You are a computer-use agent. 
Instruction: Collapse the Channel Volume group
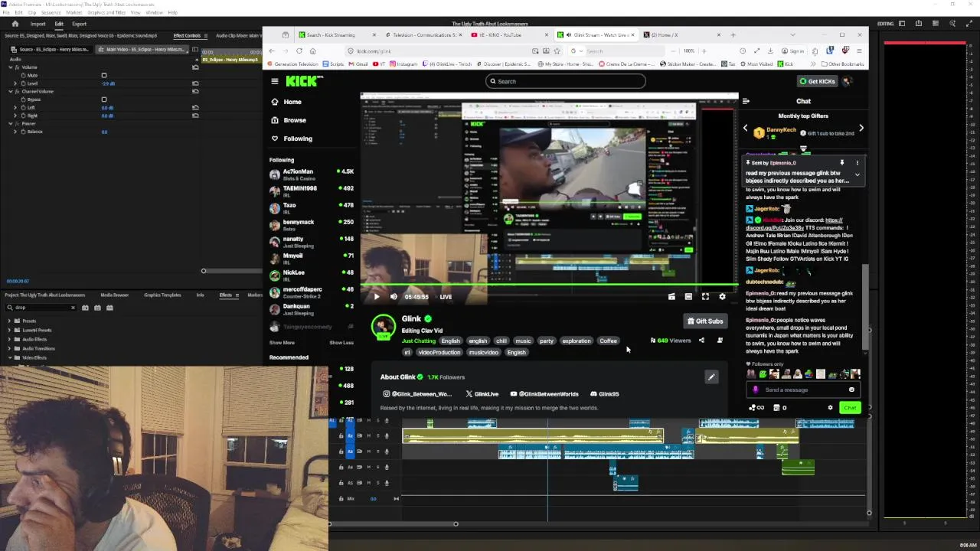(x=11, y=91)
